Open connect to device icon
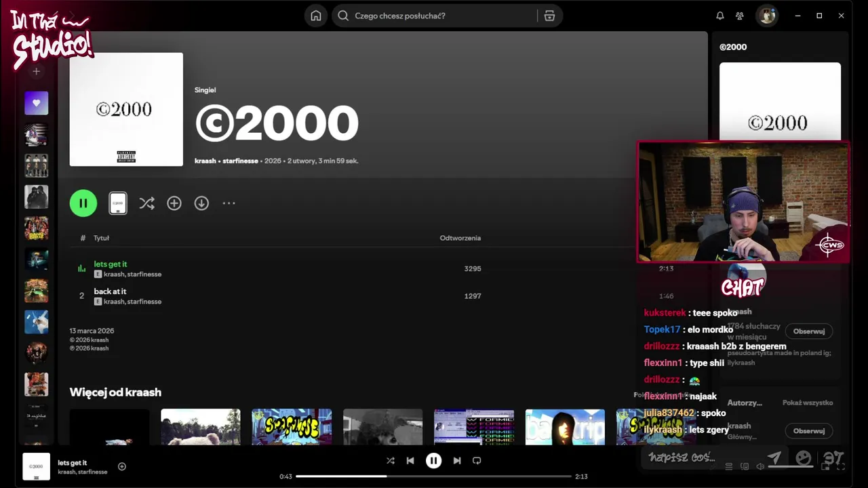The width and height of the screenshot is (868, 488). [x=745, y=466]
